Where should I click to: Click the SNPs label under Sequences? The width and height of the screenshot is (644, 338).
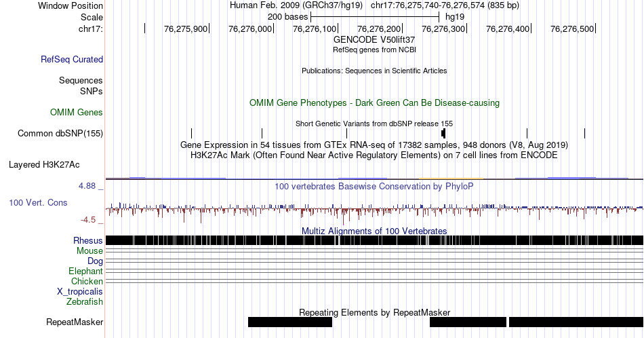pyautogui.click(x=92, y=91)
